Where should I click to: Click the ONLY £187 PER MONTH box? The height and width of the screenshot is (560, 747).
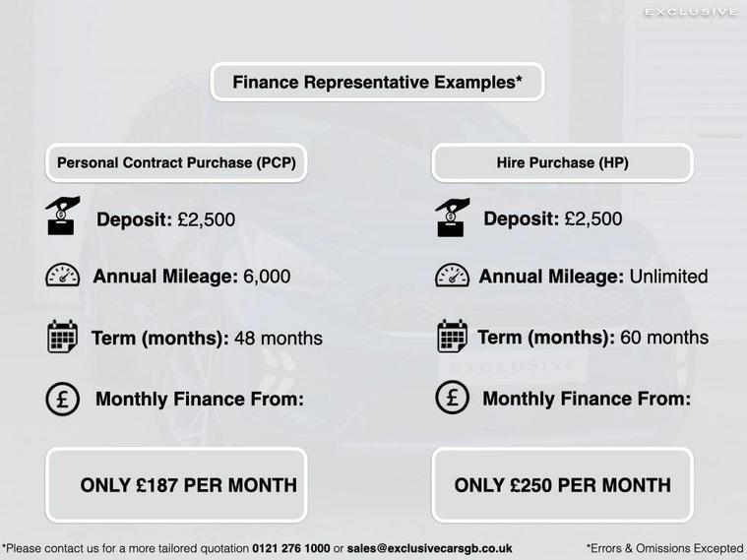(176, 484)
